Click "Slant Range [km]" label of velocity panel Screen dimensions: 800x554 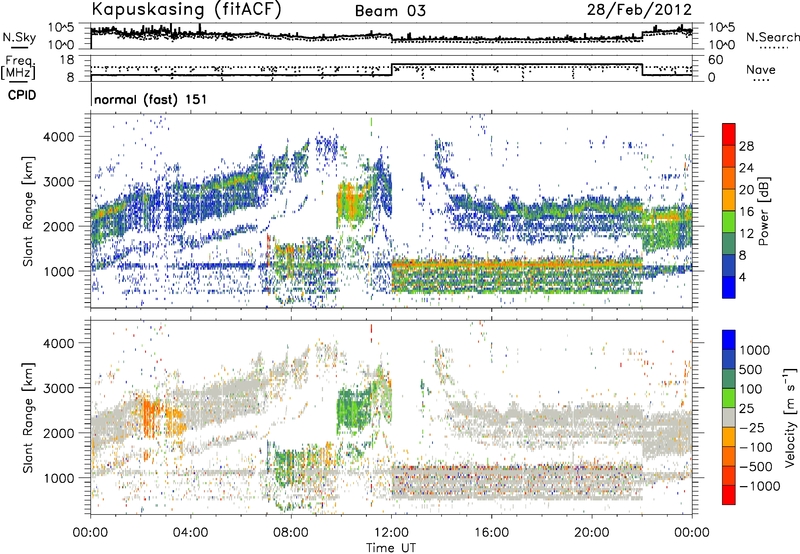click(x=28, y=417)
